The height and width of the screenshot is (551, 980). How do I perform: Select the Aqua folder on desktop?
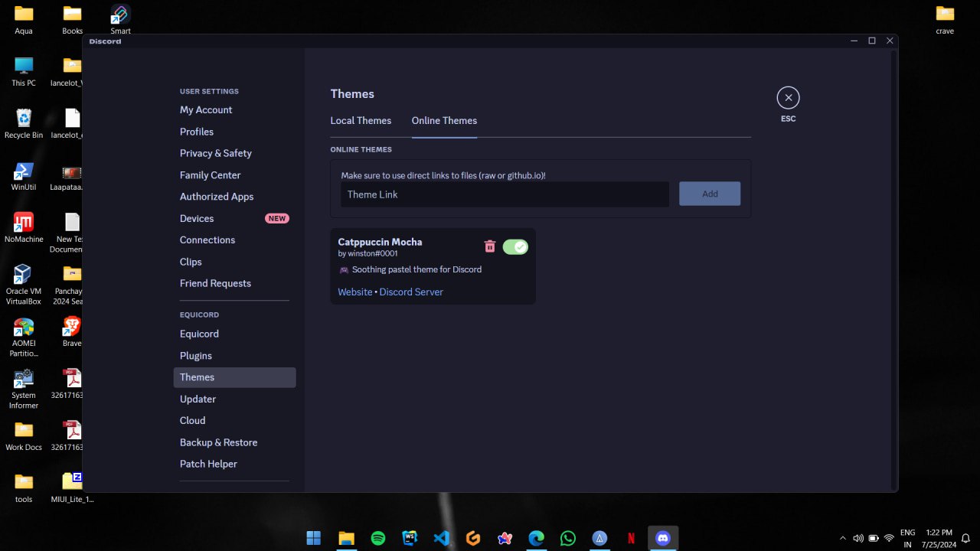(24, 20)
